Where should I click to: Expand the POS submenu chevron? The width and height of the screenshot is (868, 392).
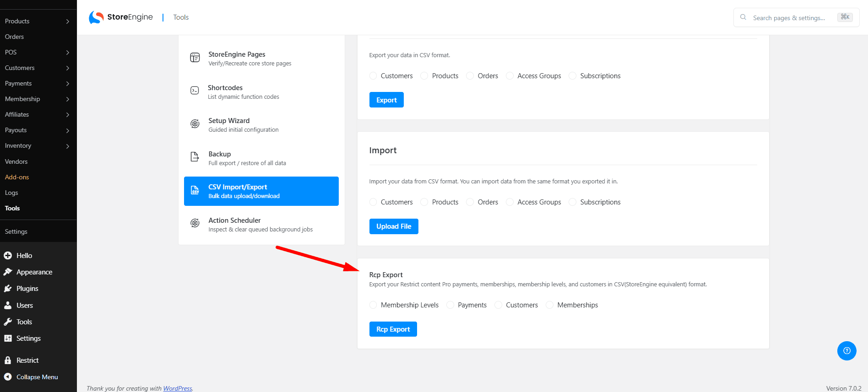pyautogui.click(x=68, y=53)
